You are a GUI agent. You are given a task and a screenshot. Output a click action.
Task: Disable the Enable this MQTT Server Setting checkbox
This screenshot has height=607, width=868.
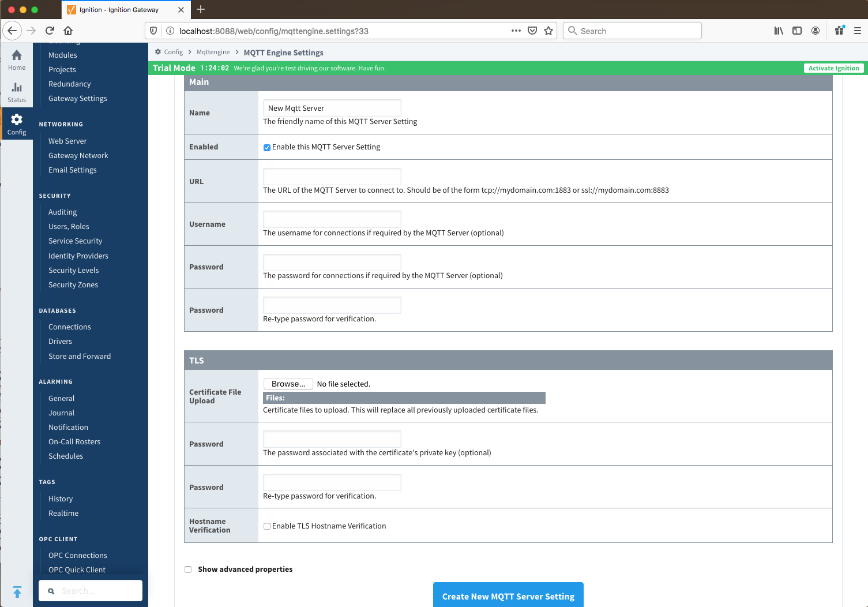[267, 148]
